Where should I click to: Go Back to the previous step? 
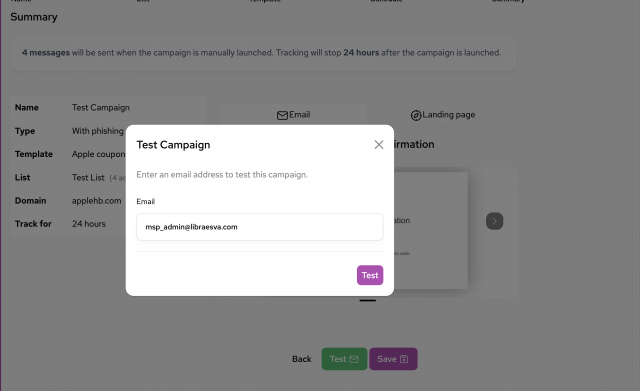[x=302, y=359]
